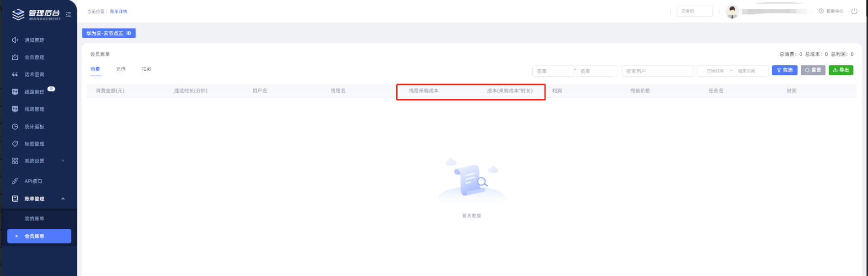Click the user avatar picture
The height and width of the screenshot is (276, 868).
pos(732,11)
